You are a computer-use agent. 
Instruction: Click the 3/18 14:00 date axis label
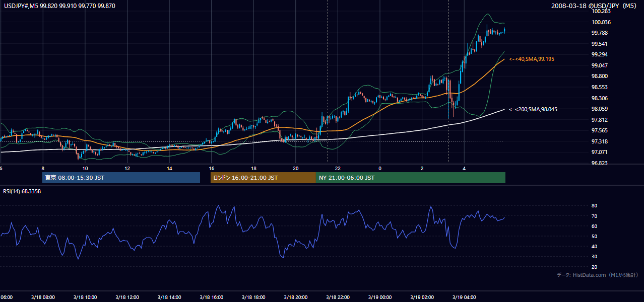169,297
